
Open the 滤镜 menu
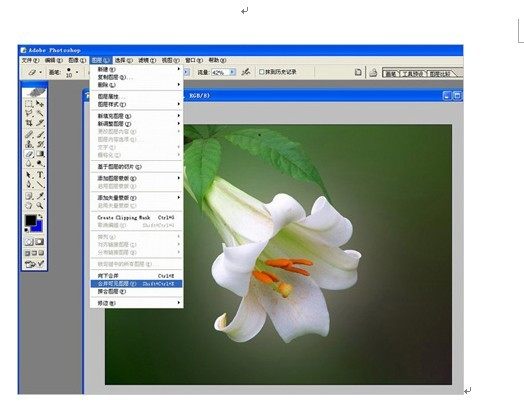[x=147, y=60]
